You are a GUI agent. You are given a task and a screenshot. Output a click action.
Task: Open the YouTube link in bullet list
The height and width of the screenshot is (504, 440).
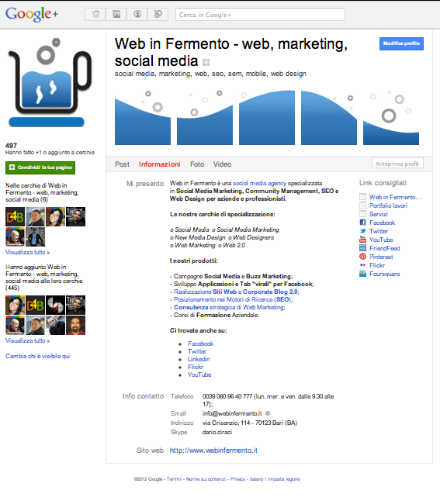tap(199, 375)
